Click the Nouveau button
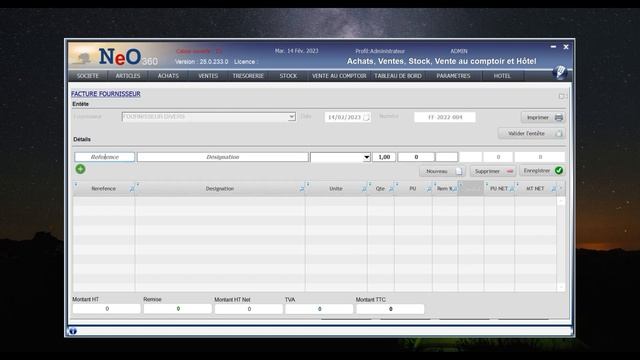The width and height of the screenshot is (640, 360). click(x=442, y=171)
